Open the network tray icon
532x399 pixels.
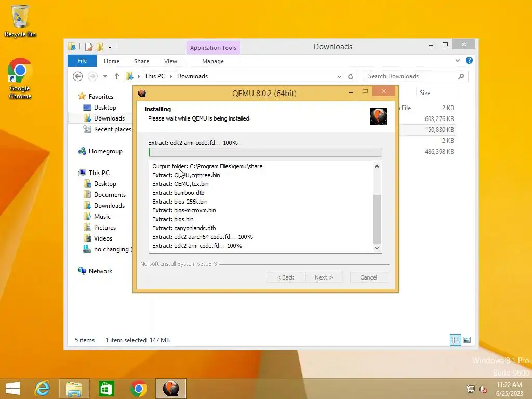click(471, 389)
